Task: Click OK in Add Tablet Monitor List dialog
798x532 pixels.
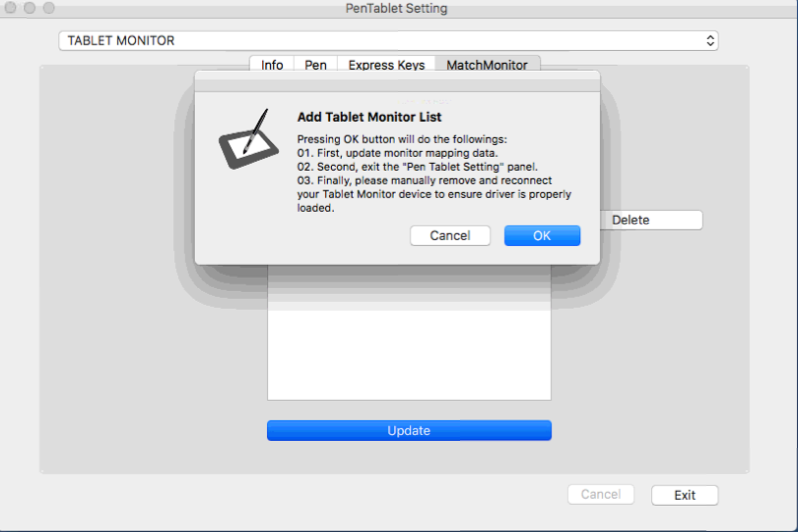Action: tap(542, 236)
